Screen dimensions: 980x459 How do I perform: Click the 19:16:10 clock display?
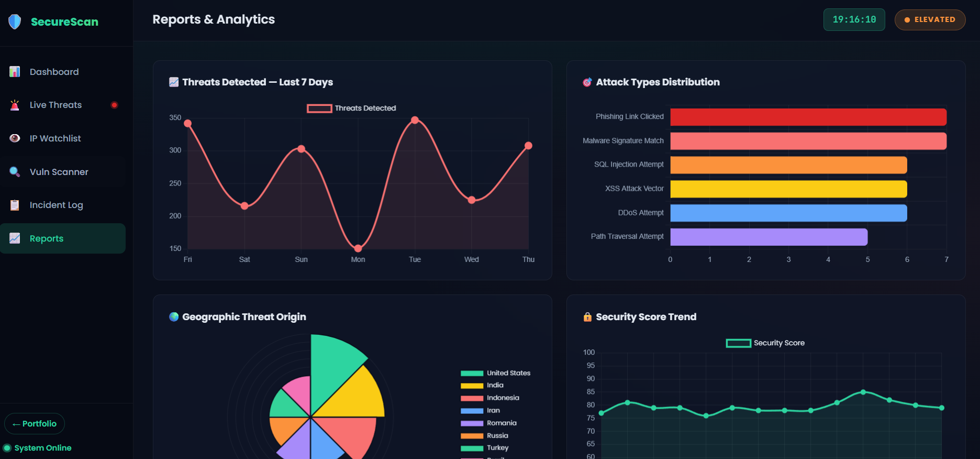[x=854, y=20]
